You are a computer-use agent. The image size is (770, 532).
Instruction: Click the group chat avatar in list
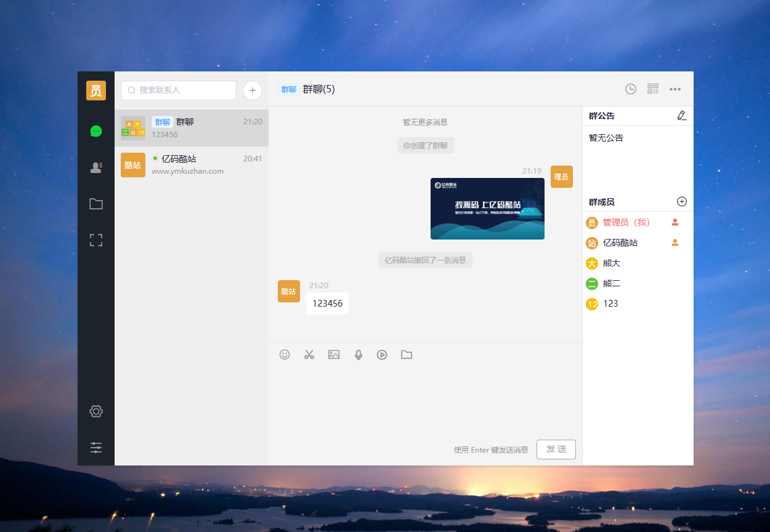coord(133,128)
